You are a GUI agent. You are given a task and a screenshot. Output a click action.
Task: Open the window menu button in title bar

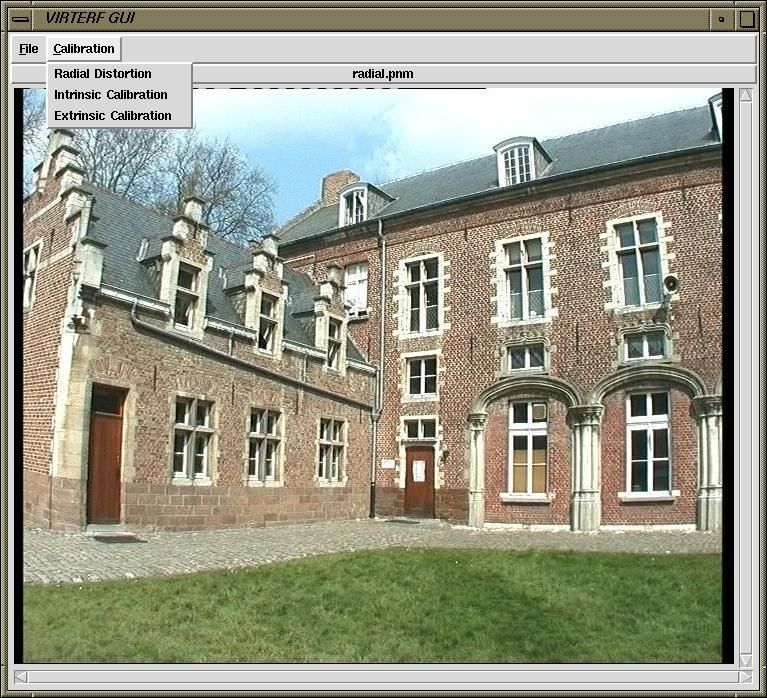(21, 20)
